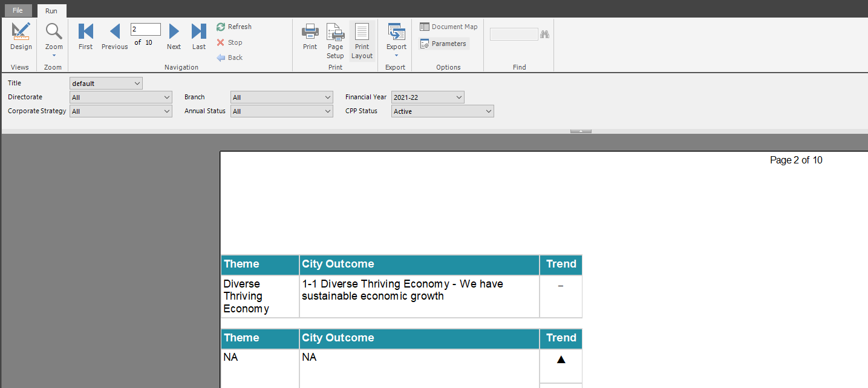The height and width of the screenshot is (388, 868).
Task: Click the Export dropdown arrow
Action: pyautogui.click(x=397, y=56)
